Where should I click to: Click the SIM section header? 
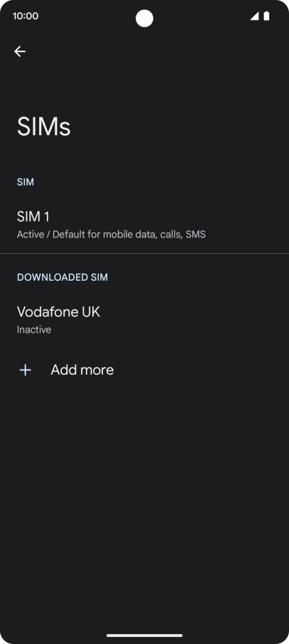(x=26, y=182)
